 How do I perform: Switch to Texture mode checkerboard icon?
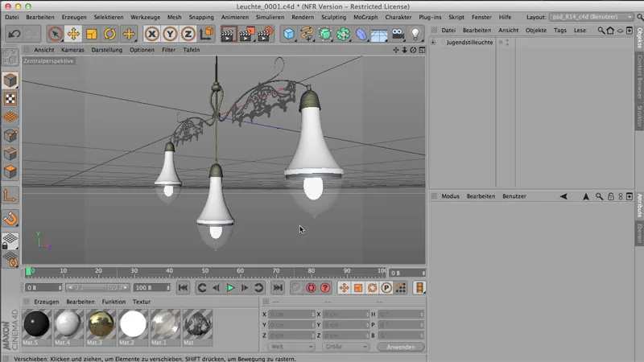pyautogui.click(x=10, y=99)
